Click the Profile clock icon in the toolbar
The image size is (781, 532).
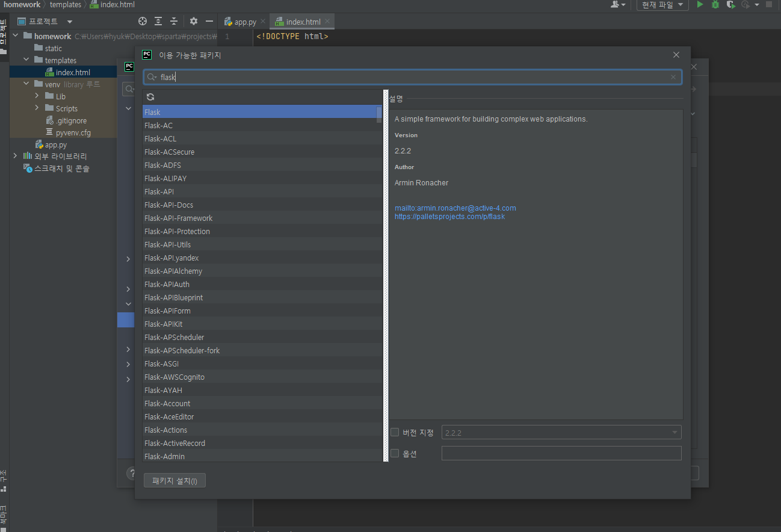[x=745, y=4]
